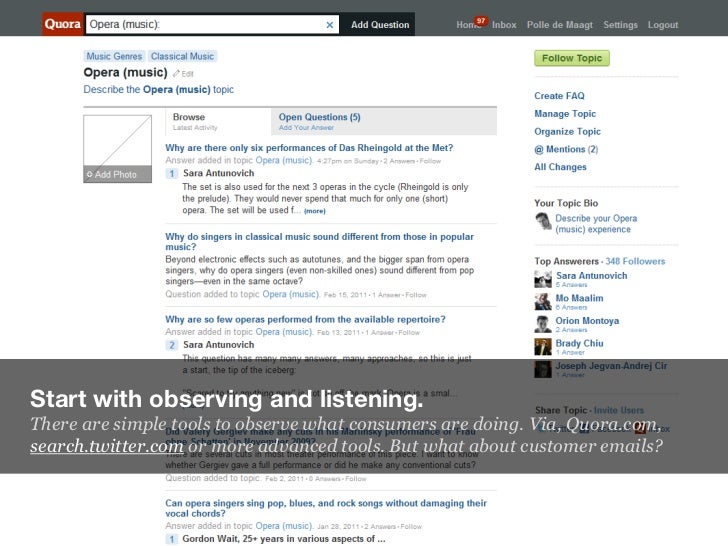Open Manage Topic in the sidebar
The height and width of the screenshot is (546, 728).
[565, 114]
